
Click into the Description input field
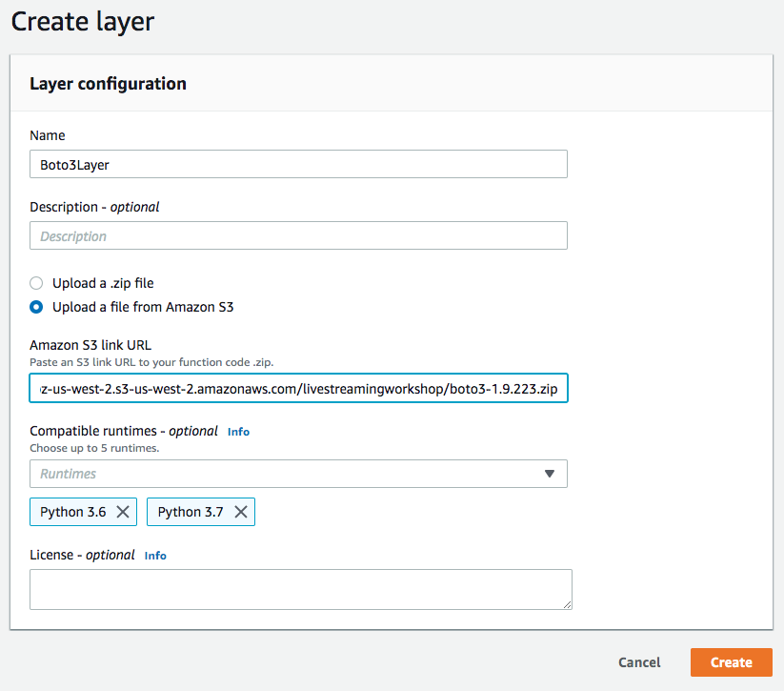(x=298, y=235)
